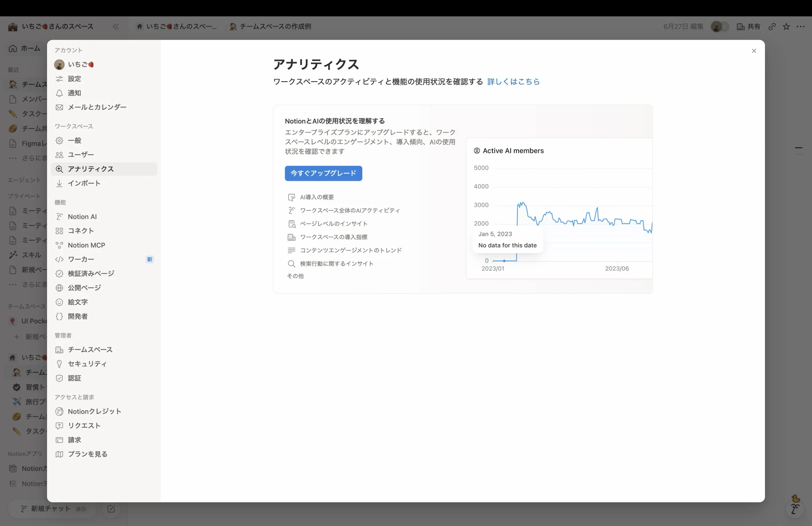Click the new page compose icon at bottom
812x526 pixels.
pyautogui.click(x=111, y=509)
